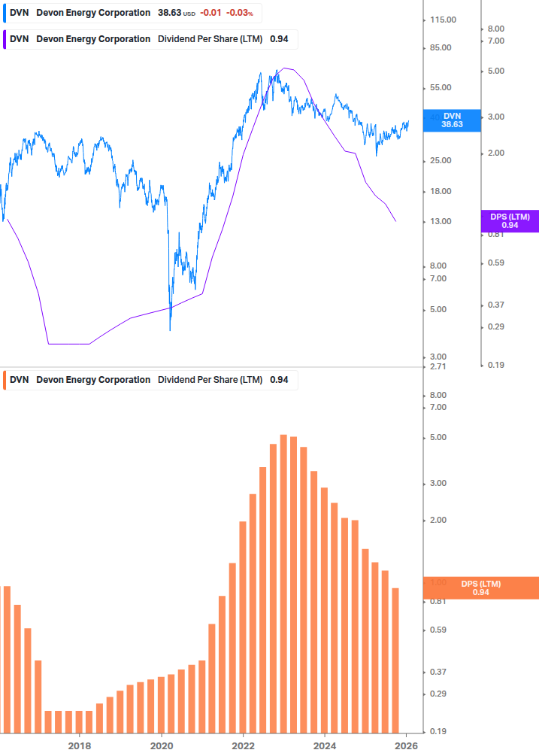
Task: Click the 2022 label on the time axis
Action: [x=243, y=745]
